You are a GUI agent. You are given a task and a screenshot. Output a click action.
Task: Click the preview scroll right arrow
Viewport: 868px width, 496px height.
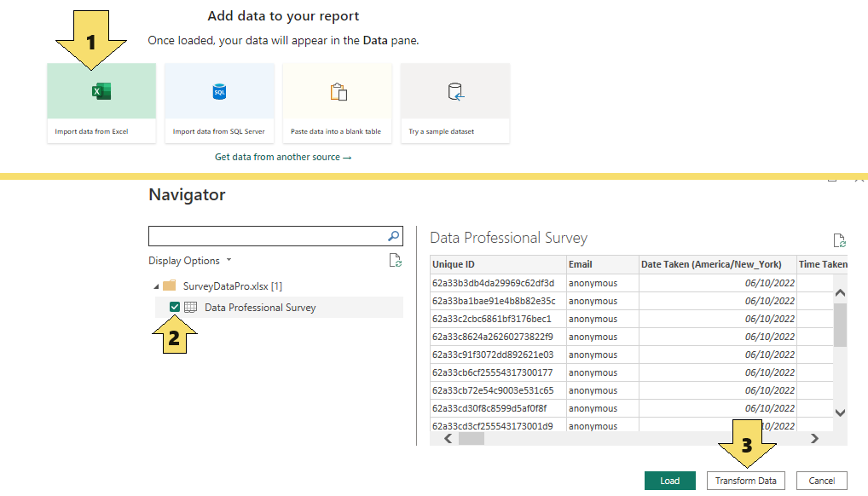(814, 438)
